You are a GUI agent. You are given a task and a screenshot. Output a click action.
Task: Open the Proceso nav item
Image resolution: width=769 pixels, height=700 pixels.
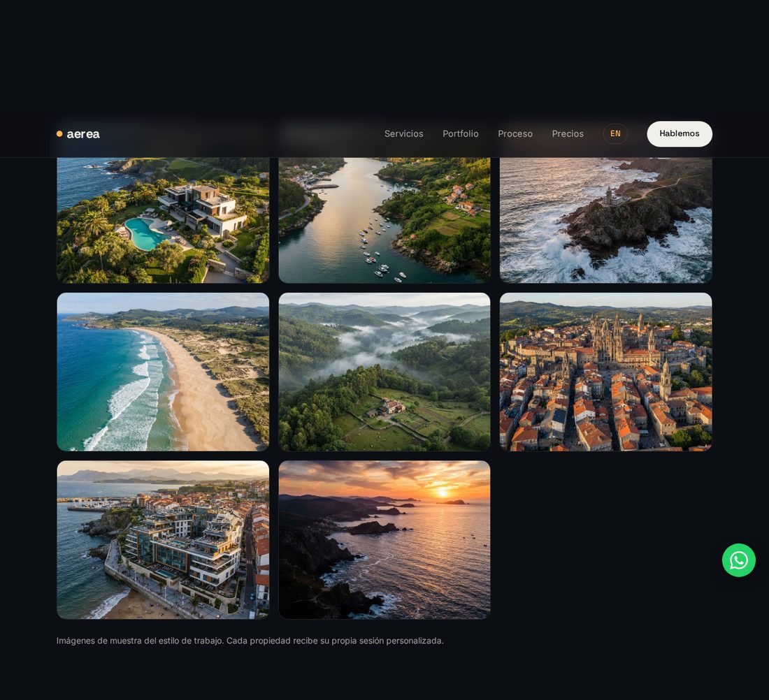(x=515, y=134)
